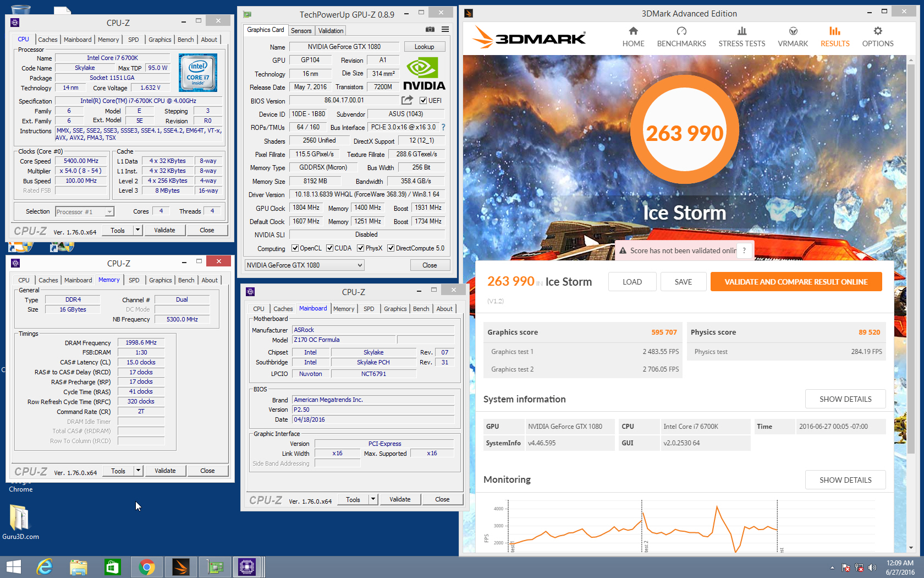Launch Internet Explorer from taskbar
Screen dimensions: 924x578
coord(45,567)
